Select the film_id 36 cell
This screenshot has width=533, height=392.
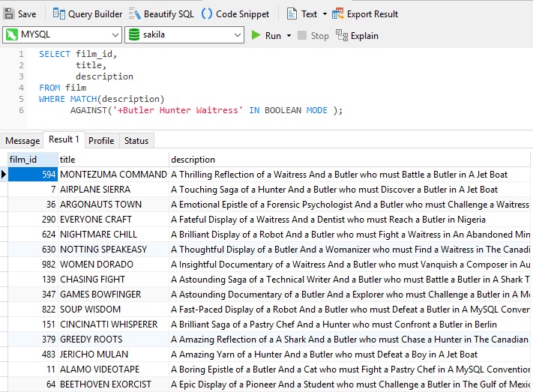click(33, 205)
